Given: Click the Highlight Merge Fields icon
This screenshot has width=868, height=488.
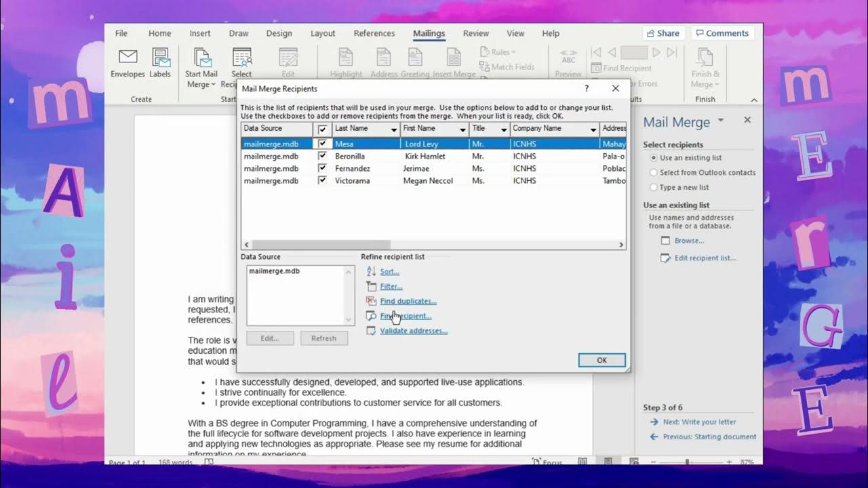Looking at the screenshot, I should pos(346,57).
